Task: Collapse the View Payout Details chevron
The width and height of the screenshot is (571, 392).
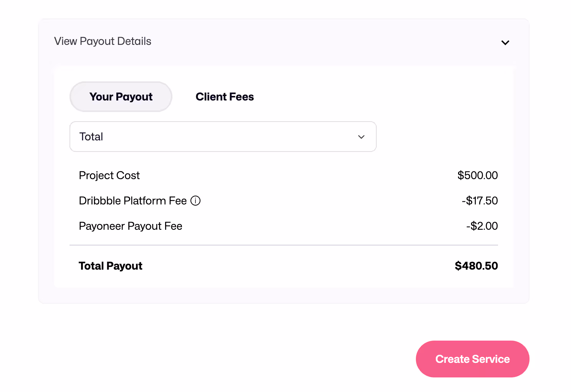Action: (505, 43)
